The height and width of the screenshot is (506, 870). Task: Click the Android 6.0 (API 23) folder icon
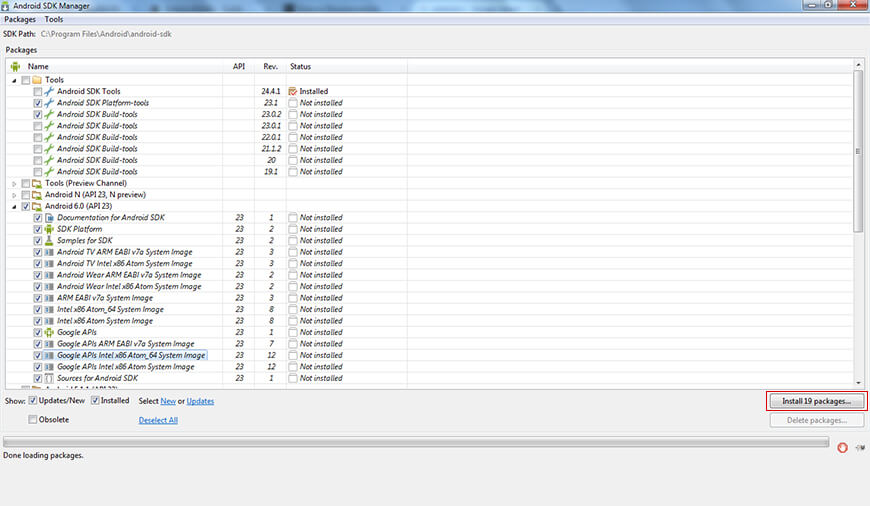(37, 206)
